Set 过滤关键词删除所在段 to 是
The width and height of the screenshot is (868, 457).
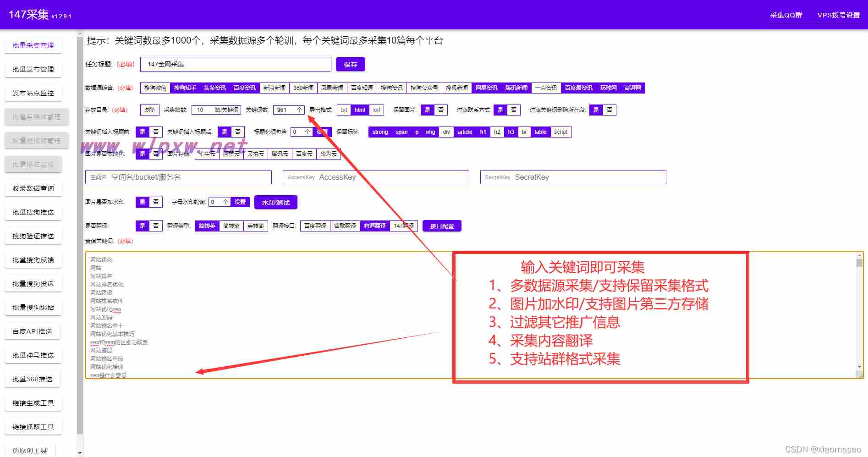(596, 110)
